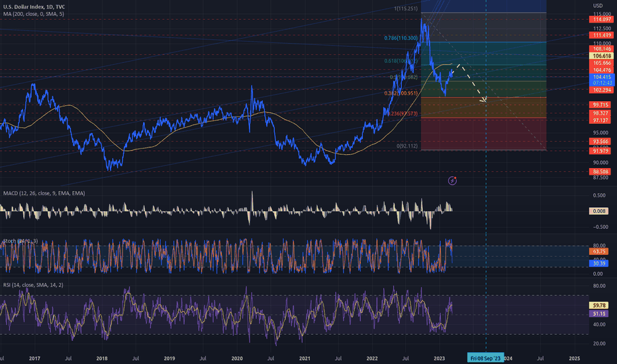Click the 2018 label on time axis
The image size is (617, 364).
102,359
